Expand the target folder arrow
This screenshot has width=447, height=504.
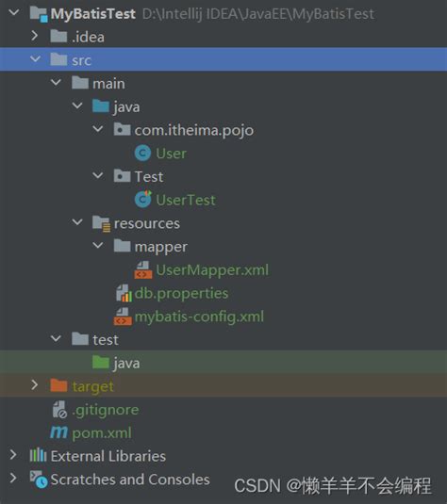click(35, 385)
